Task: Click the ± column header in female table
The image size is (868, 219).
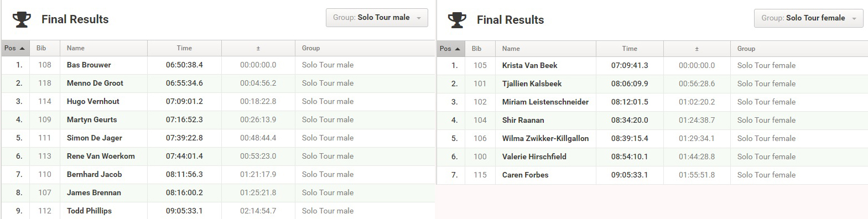Action: click(x=697, y=49)
